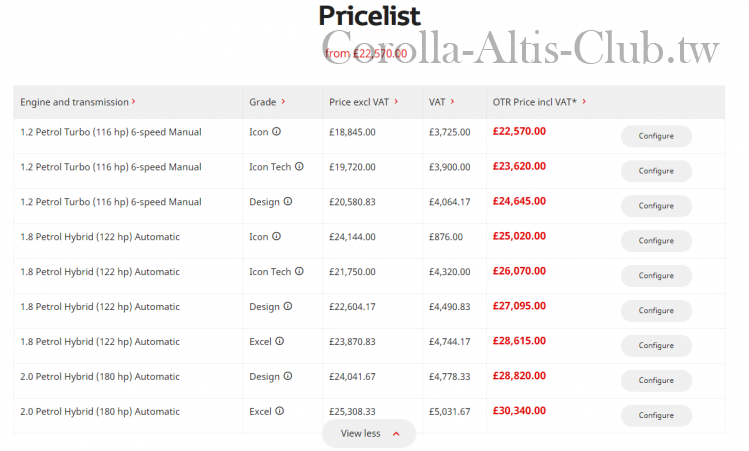The height and width of the screenshot is (451, 749).
Task: Sort by OTR Price incl VAT column arrow
Action: (584, 101)
